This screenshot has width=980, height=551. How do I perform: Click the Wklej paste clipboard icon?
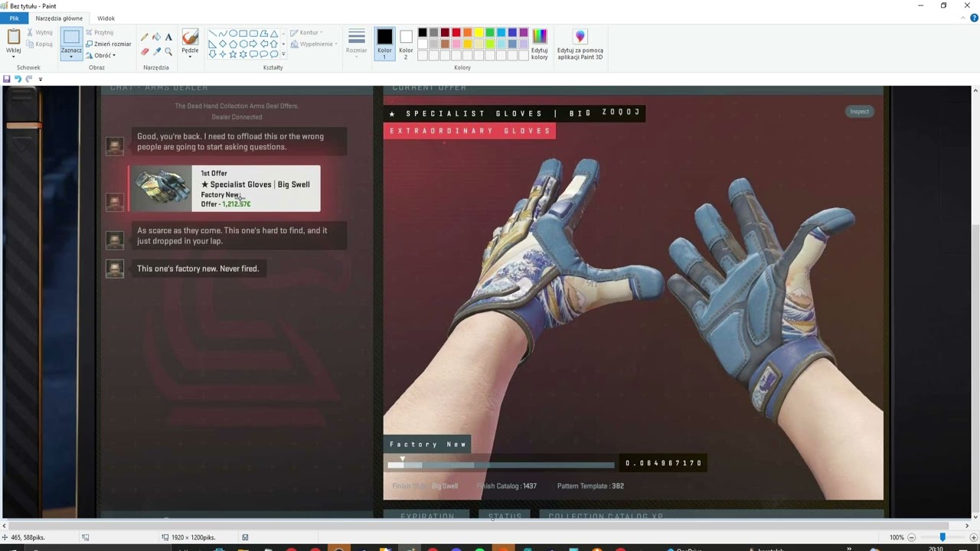(x=13, y=37)
